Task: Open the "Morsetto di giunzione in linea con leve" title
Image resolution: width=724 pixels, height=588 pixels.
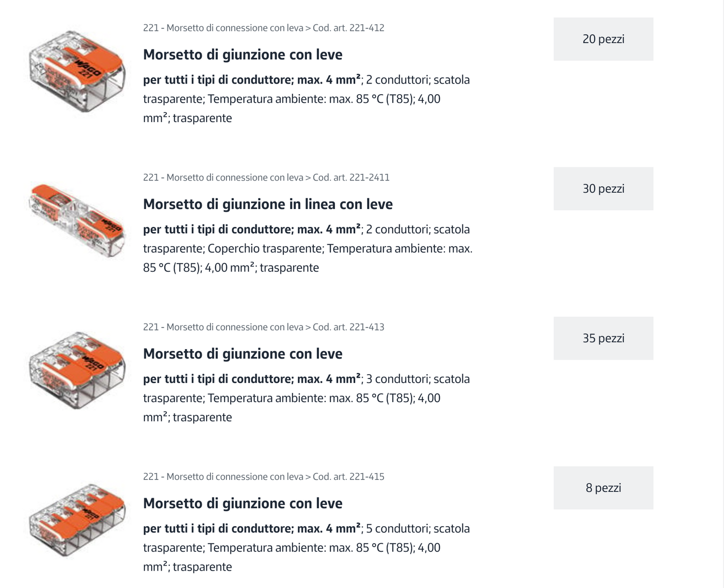Action: pos(268,204)
